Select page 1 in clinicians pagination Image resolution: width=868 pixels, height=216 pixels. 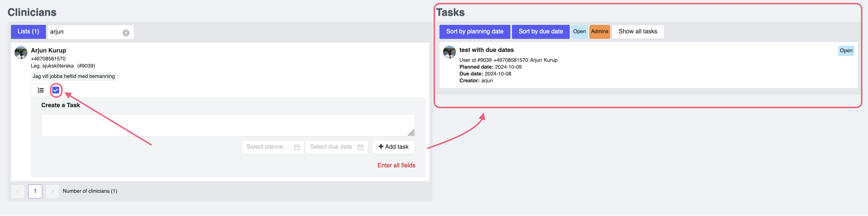coord(35,191)
